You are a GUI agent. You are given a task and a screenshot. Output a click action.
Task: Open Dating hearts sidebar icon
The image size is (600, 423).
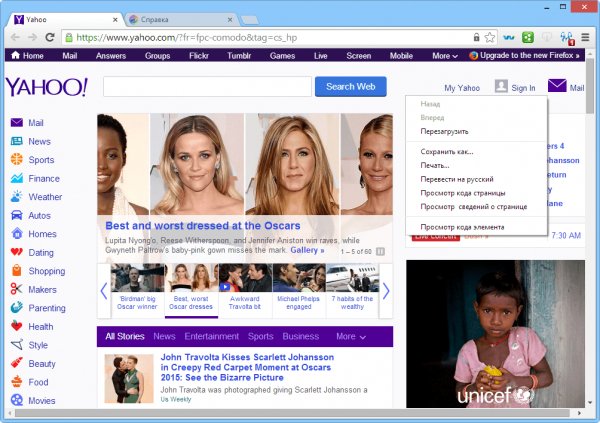[x=16, y=252]
